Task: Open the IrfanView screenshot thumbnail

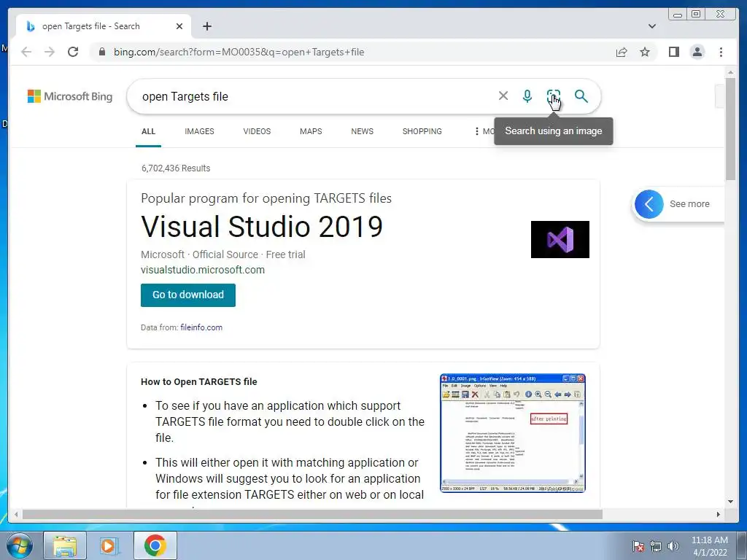Action: coord(513,433)
